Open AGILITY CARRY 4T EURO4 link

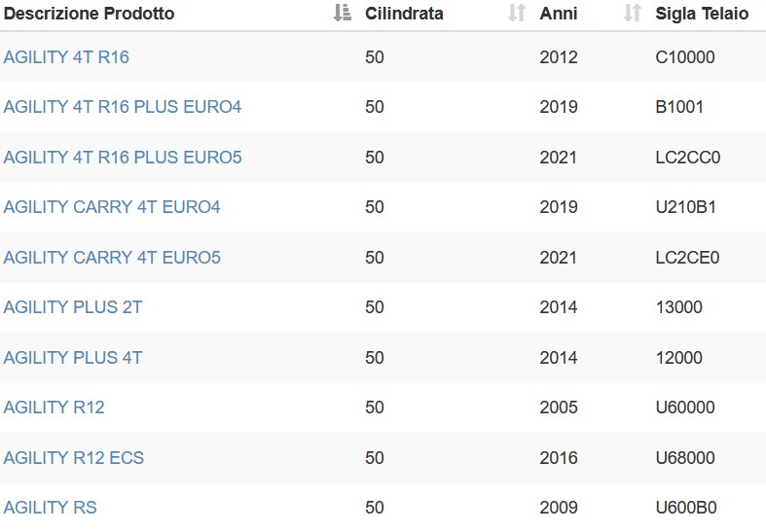click(112, 207)
